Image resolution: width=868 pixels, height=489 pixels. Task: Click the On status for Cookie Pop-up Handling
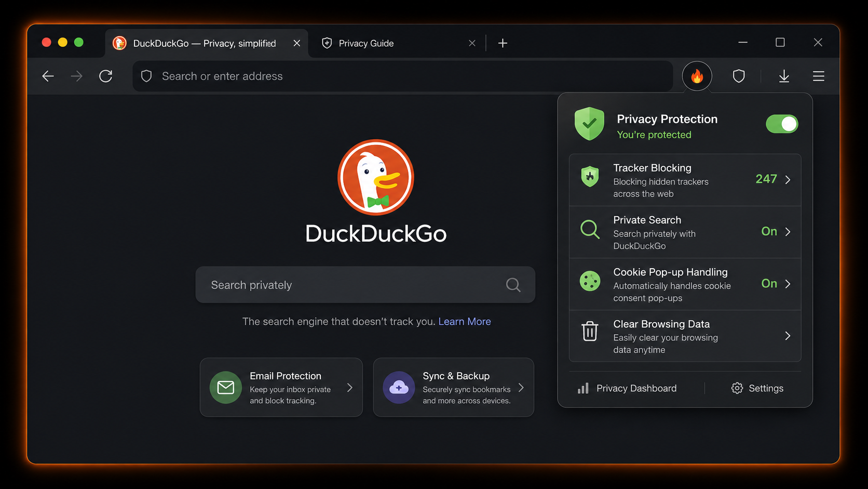[769, 283]
